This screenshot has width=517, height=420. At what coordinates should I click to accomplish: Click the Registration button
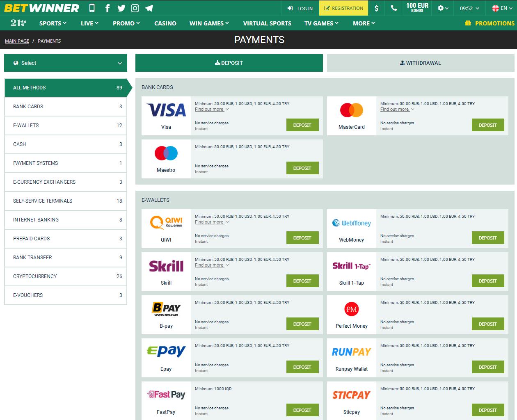pyautogui.click(x=343, y=8)
